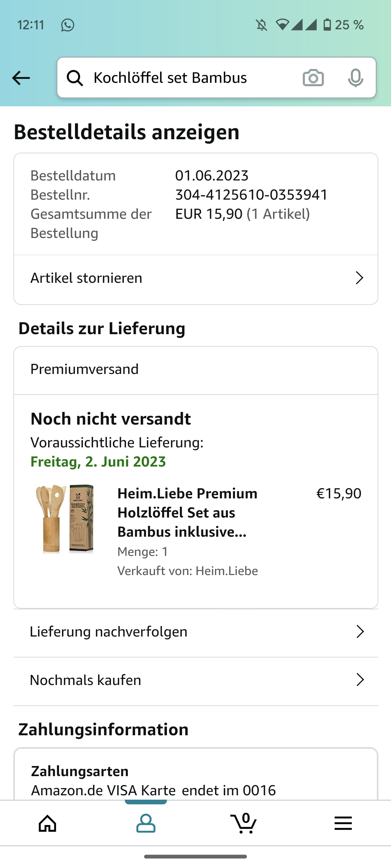
Task: Tap the Artikel stornieren link
Action: point(87,278)
